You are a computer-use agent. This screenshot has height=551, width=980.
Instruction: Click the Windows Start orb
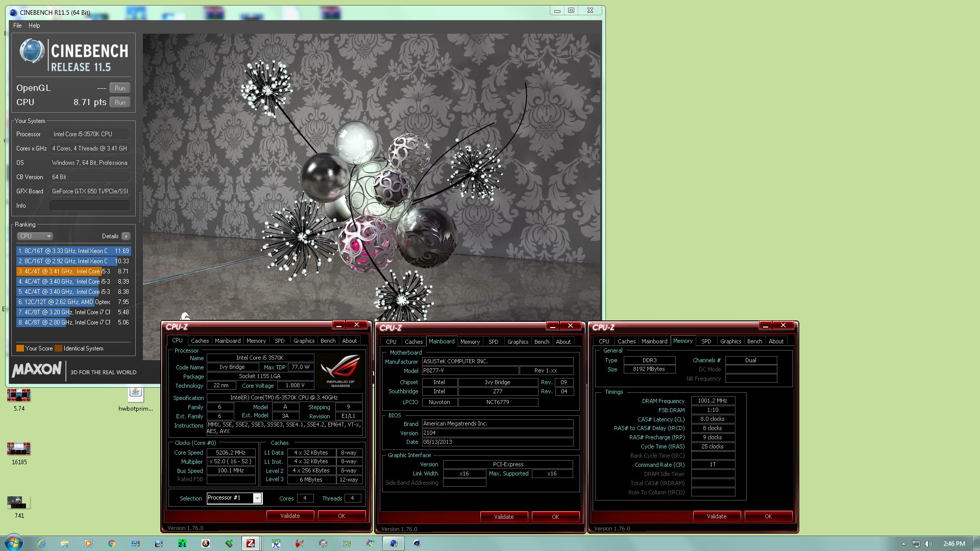pyautogui.click(x=14, y=543)
